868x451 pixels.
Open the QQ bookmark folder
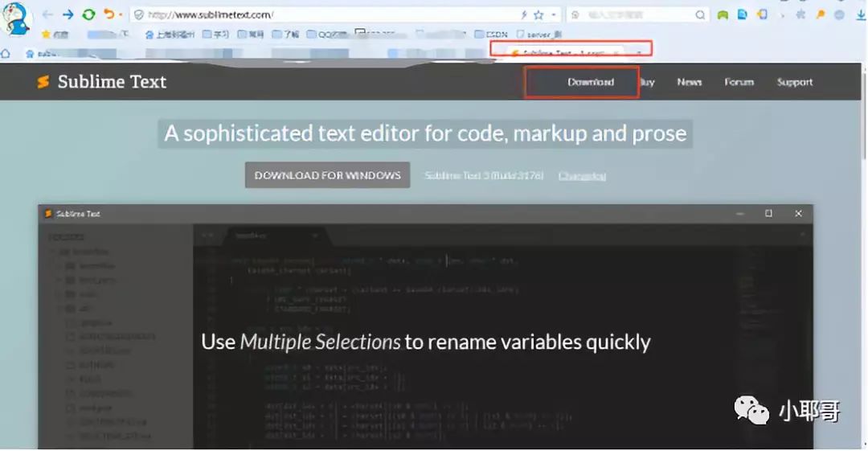tap(326, 35)
